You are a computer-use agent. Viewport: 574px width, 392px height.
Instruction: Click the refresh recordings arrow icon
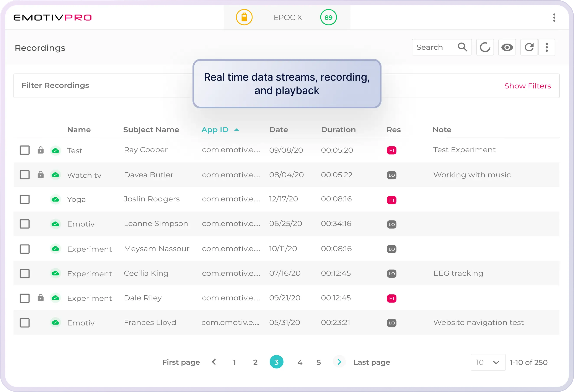pos(529,47)
